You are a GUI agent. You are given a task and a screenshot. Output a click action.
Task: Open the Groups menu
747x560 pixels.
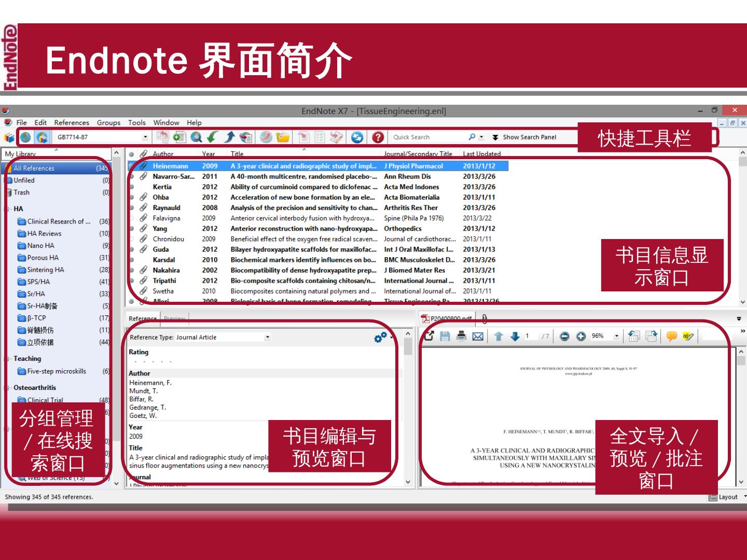pyautogui.click(x=108, y=122)
